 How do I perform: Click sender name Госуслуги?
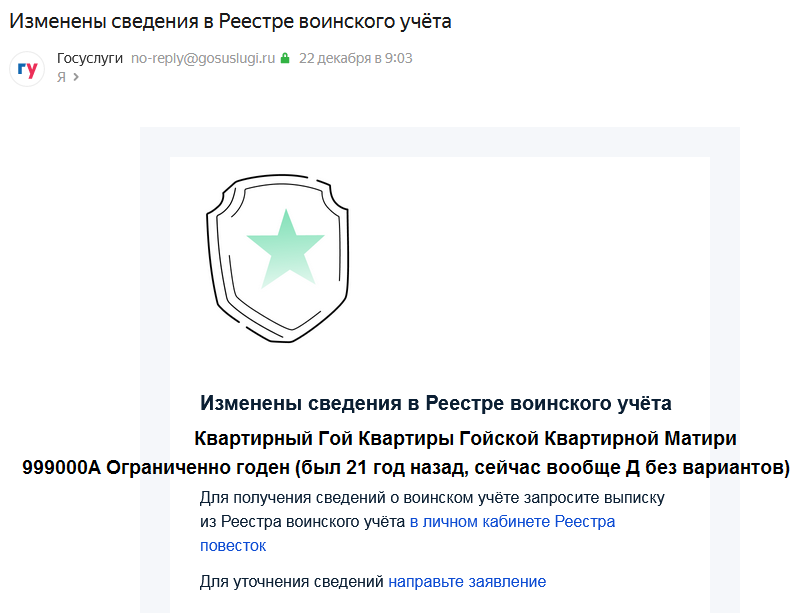pyautogui.click(x=89, y=58)
